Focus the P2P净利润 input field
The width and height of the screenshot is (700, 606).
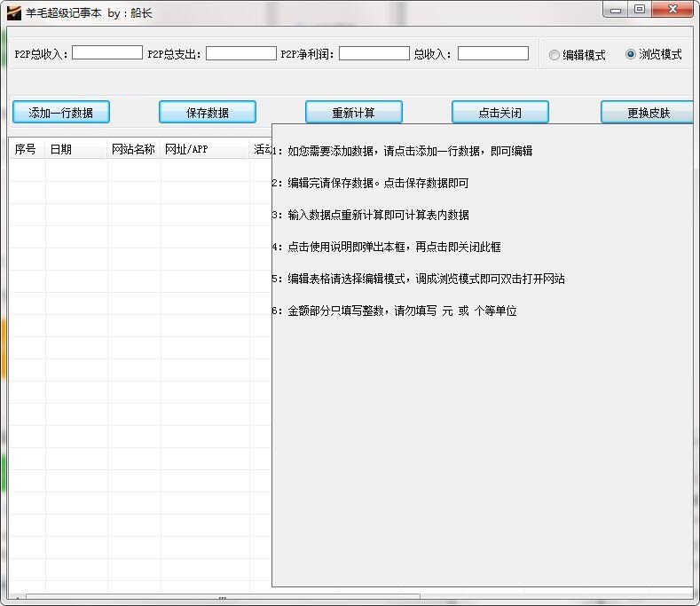tap(374, 53)
